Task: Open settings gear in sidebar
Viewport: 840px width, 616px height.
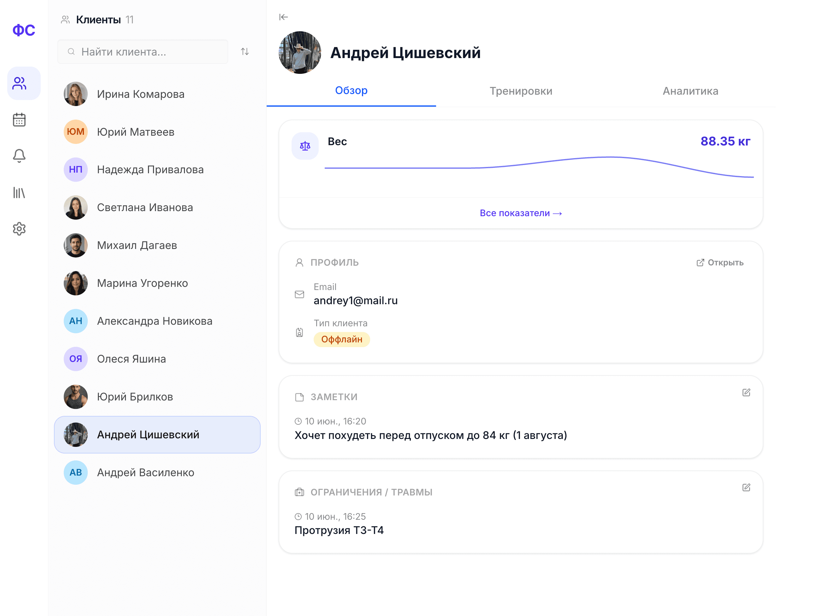Action: (19, 228)
